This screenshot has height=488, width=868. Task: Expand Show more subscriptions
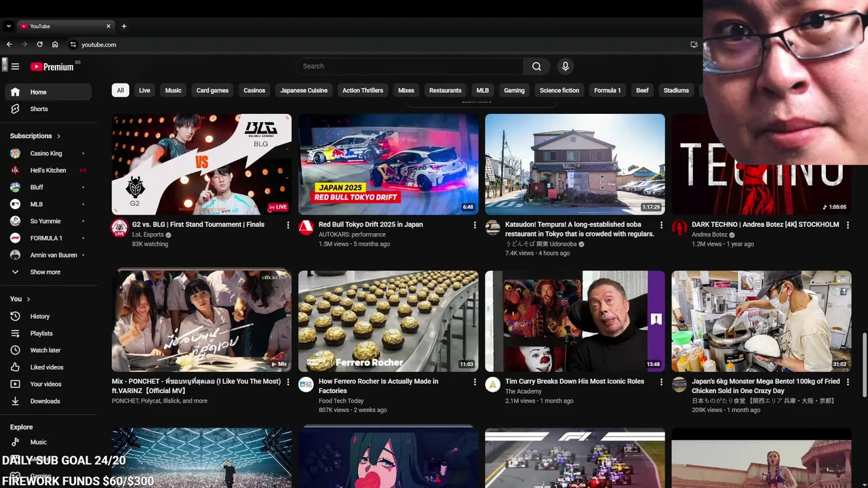pos(48,272)
